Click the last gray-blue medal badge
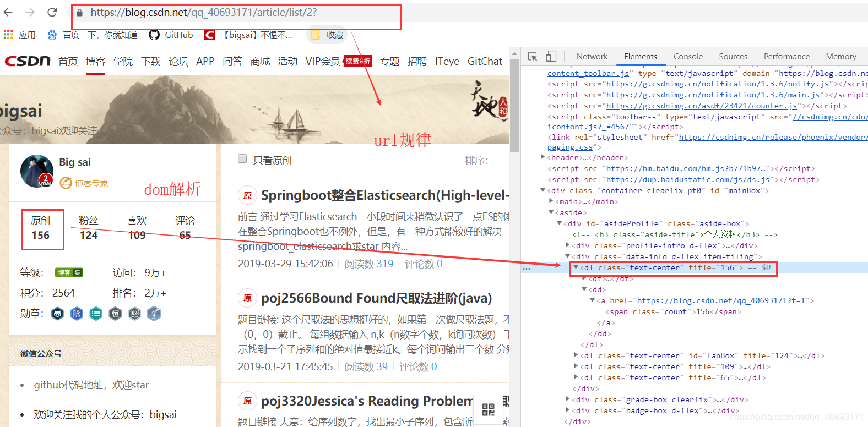Screen dimensions: 868x427 [154, 314]
